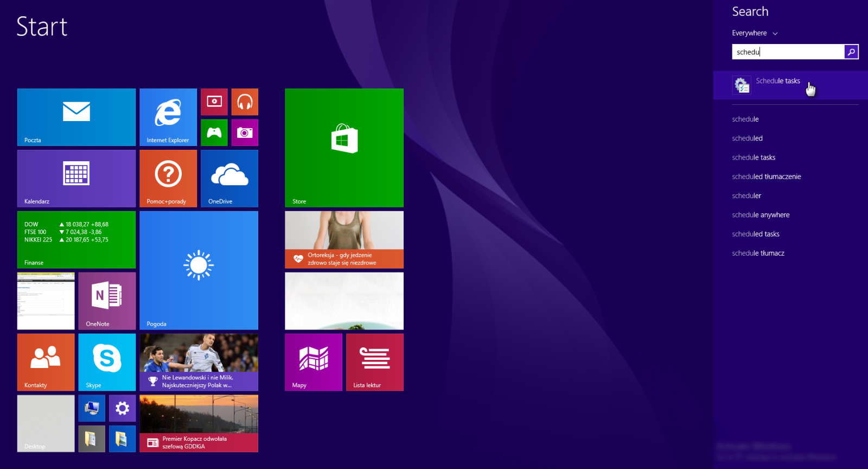Image resolution: width=868 pixels, height=469 pixels.
Task: Open the Kalendarz calendar tile
Action: [76, 179]
